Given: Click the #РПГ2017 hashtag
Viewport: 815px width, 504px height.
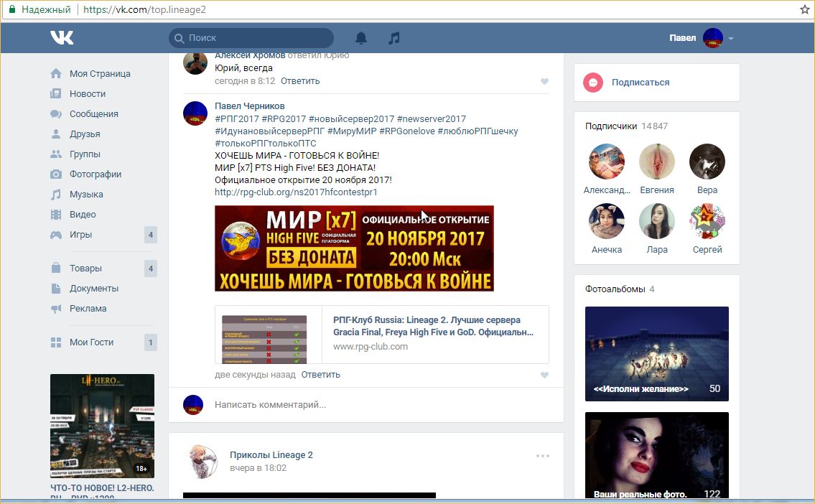Looking at the screenshot, I should click(x=236, y=119).
